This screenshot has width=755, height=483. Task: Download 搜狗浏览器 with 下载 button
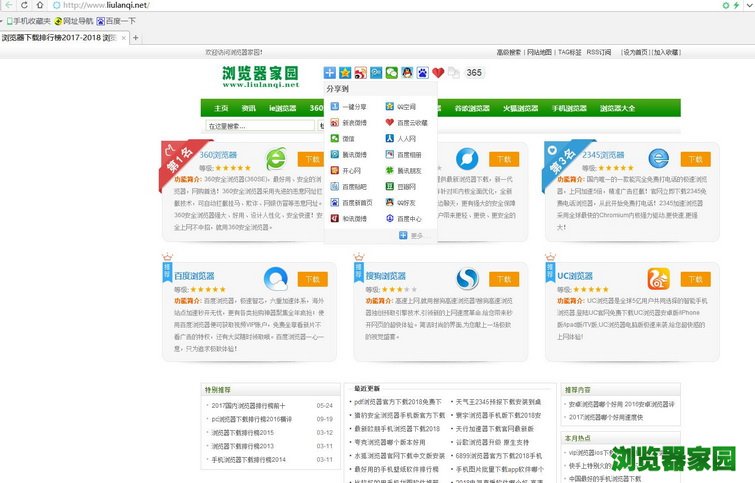[504, 279]
